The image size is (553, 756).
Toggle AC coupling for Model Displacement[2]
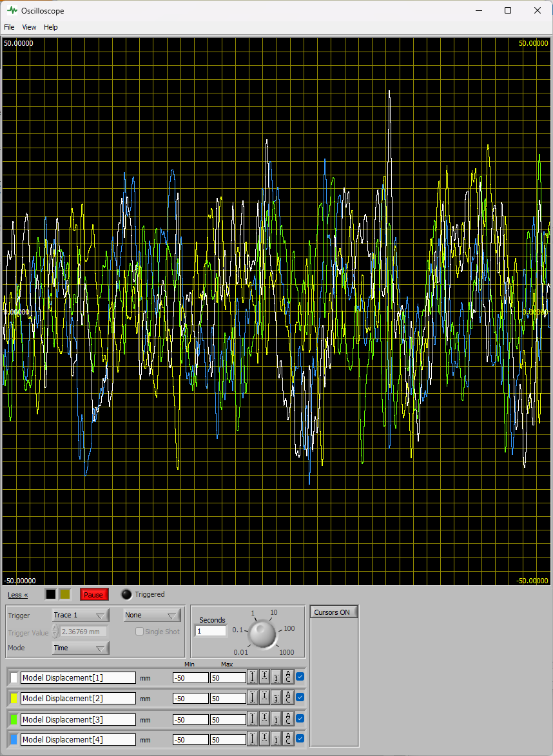pos(288,697)
